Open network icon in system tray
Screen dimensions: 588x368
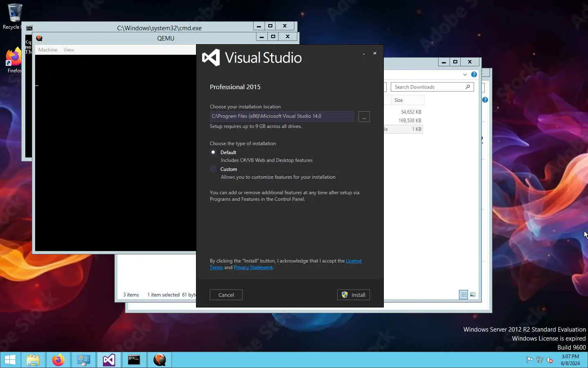[x=540, y=360]
